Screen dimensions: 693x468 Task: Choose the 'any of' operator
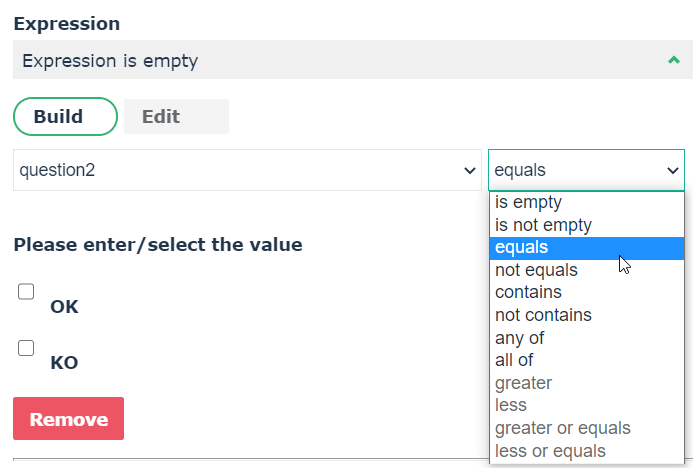tap(519, 338)
